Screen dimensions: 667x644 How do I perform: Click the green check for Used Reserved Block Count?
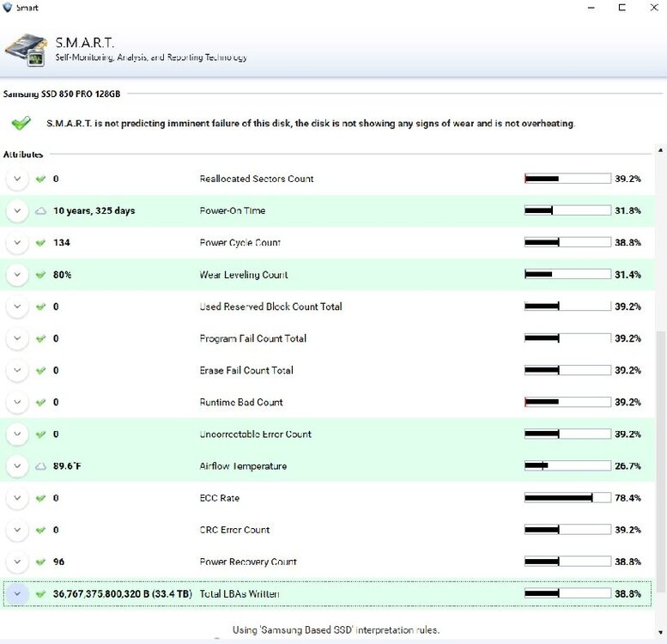pos(40,307)
